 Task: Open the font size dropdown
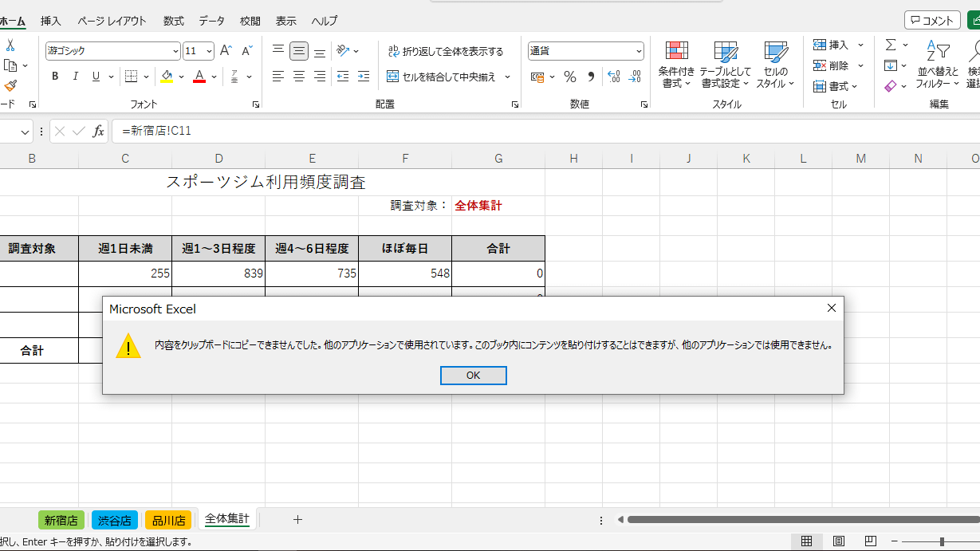coord(210,51)
